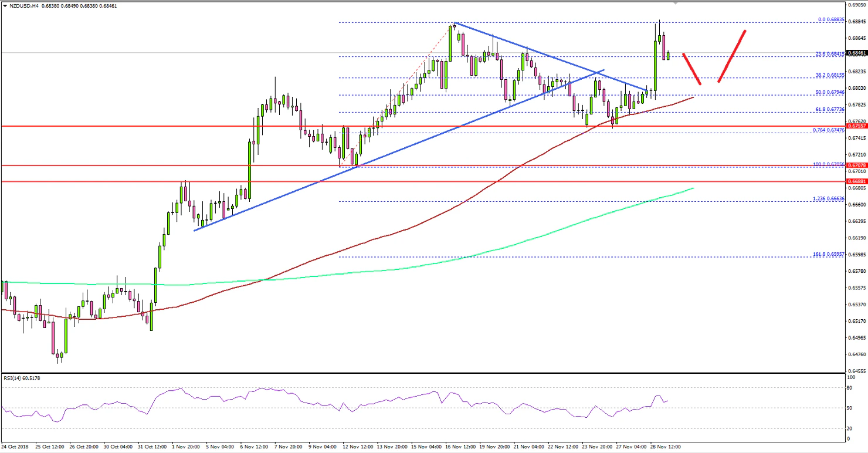Click the highlighted 0.68461 current price tag
868x453 pixels.
click(x=857, y=52)
